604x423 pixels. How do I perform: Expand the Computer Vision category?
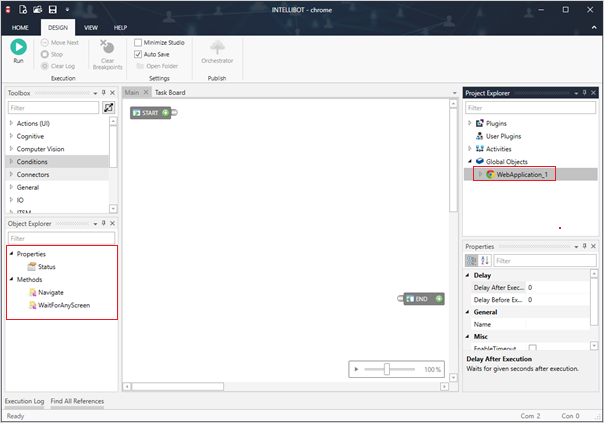tap(11, 148)
